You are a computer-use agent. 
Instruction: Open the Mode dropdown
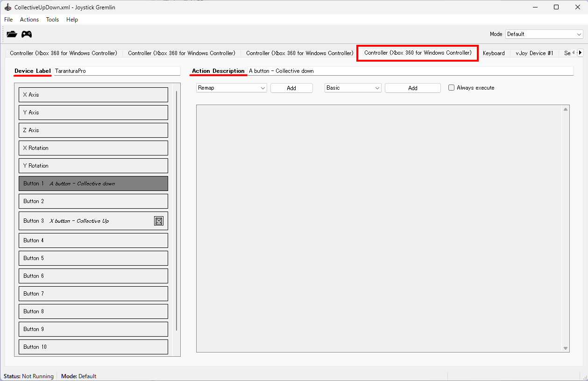[x=544, y=34]
